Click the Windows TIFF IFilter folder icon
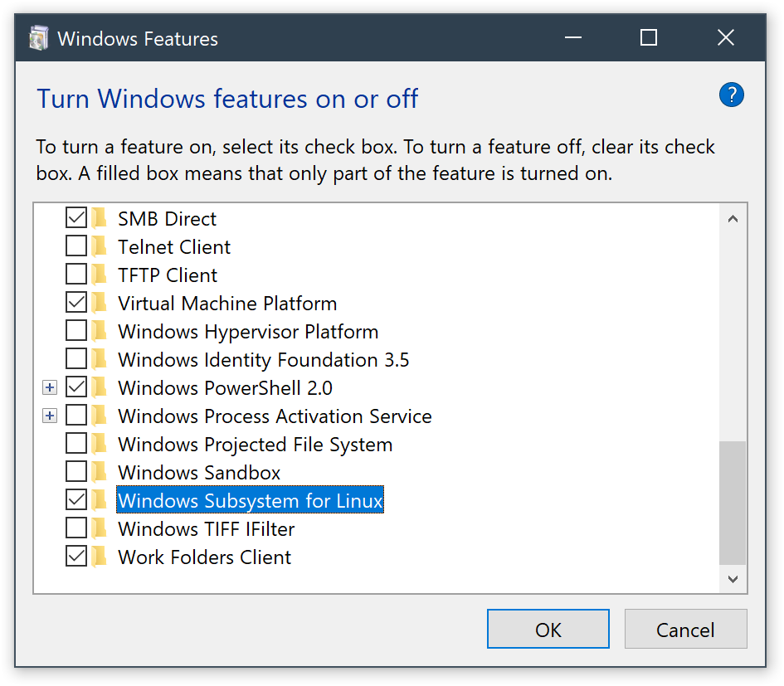Viewport: 784px width, 686px height. click(100, 528)
